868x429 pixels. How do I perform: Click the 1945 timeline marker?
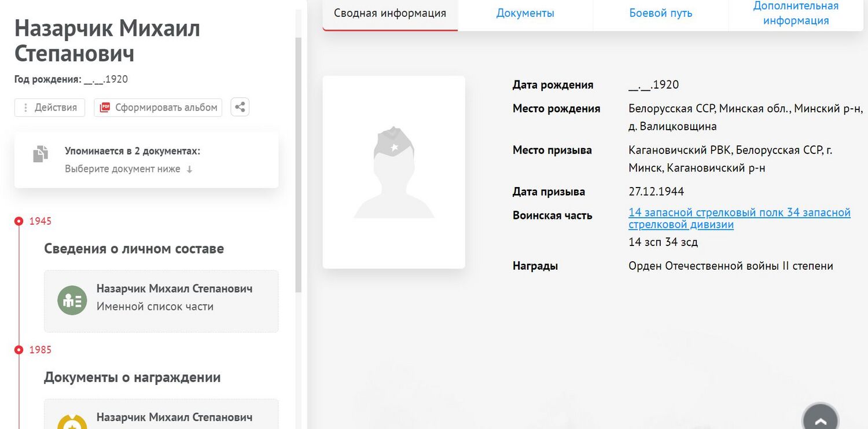click(x=19, y=221)
